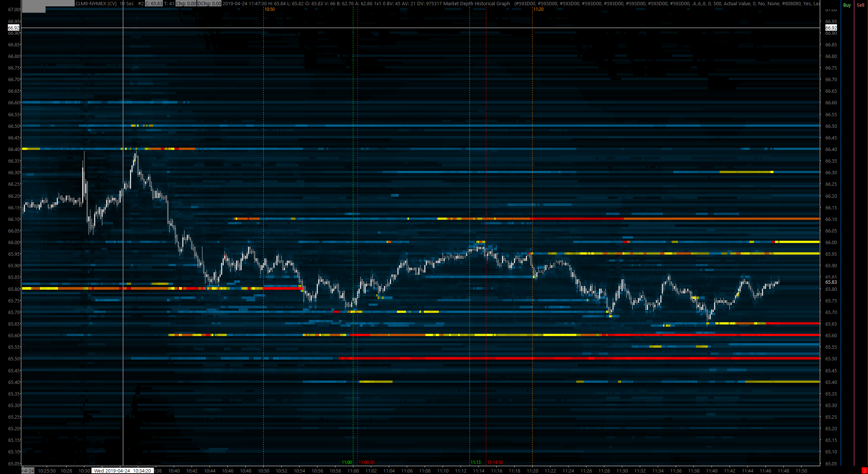Click the 65.83 last price label on right axis

point(831,282)
